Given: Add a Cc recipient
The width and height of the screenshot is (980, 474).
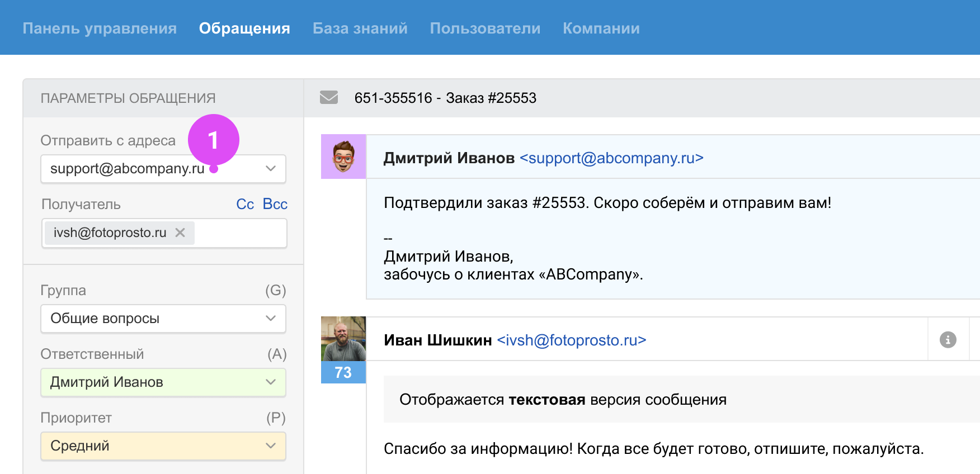Looking at the screenshot, I should [x=245, y=204].
